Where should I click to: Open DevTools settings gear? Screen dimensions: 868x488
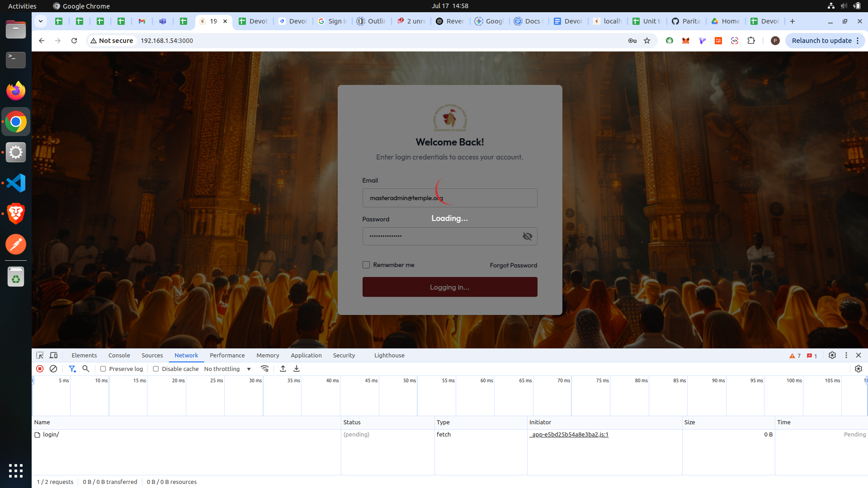click(x=832, y=356)
